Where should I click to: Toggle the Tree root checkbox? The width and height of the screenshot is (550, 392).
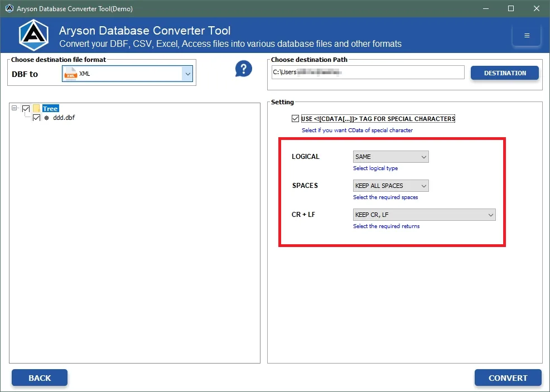point(26,109)
